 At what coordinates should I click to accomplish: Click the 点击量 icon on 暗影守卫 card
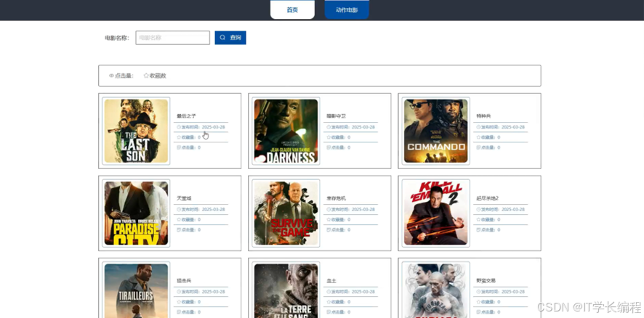(329, 147)
